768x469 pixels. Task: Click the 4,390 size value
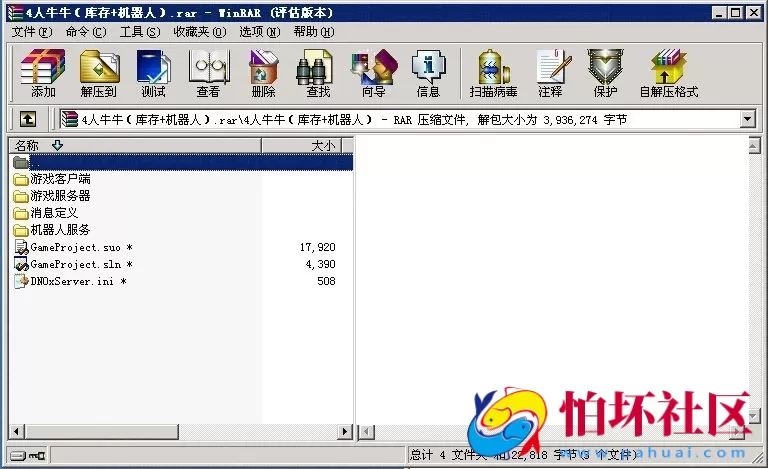[x=321, y=264]
